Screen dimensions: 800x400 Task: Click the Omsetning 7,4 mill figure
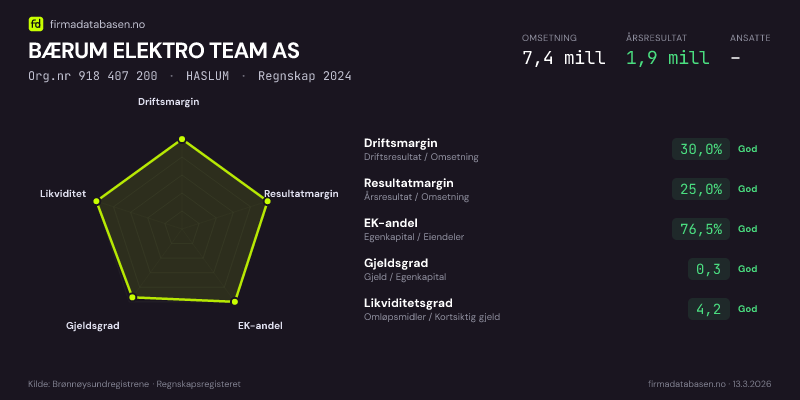(563, 58)
